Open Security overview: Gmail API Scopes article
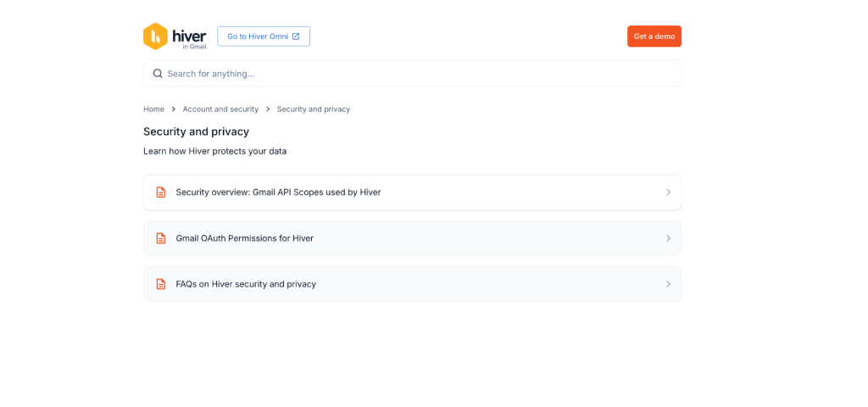The width and height of the screenshot is (868, 407). pyautogui.click(x=278, y=192)
